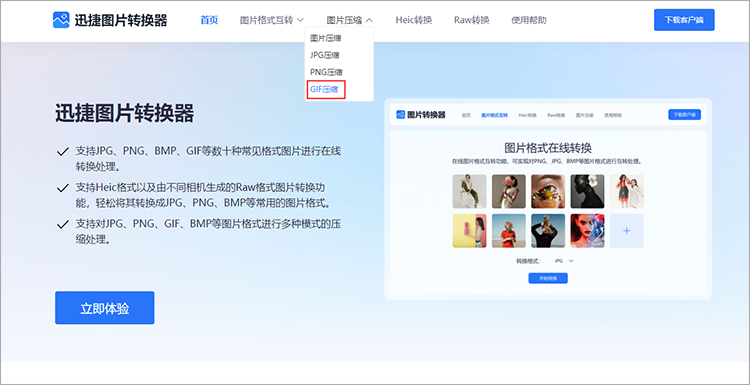Click the small logo in preview panel

point(401,115)
